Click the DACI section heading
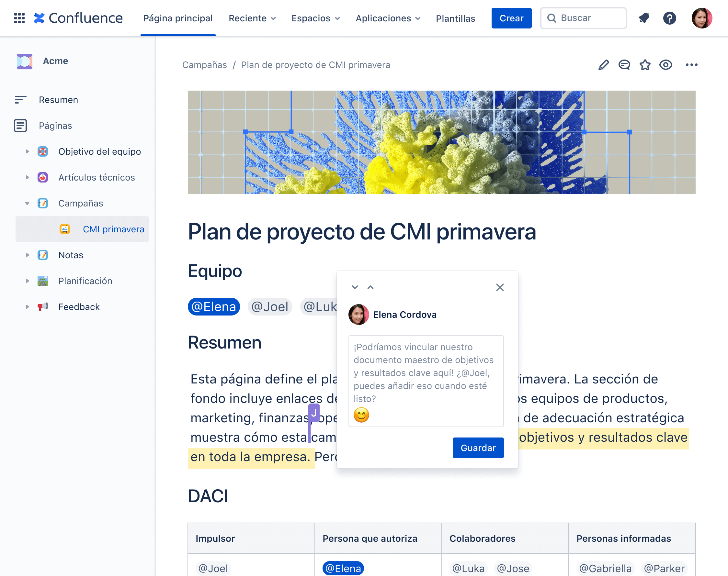728x576 pixels. 208,496
